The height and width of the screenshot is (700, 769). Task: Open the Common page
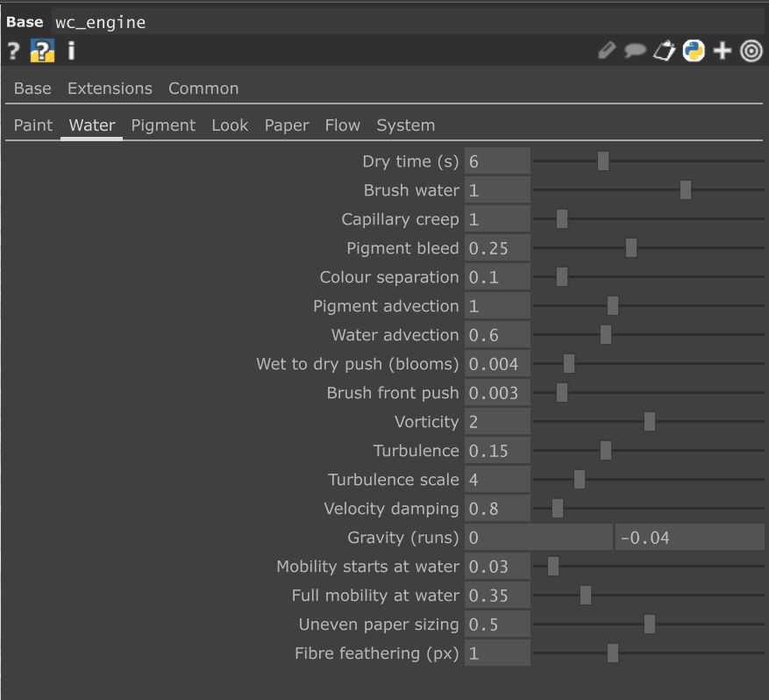203,89
